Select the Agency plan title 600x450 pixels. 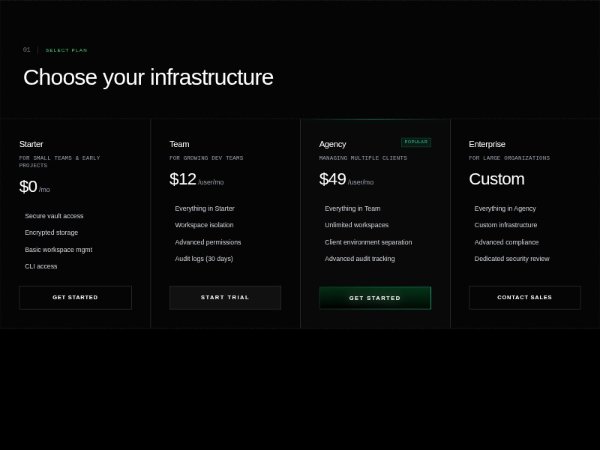click(333, 144)
